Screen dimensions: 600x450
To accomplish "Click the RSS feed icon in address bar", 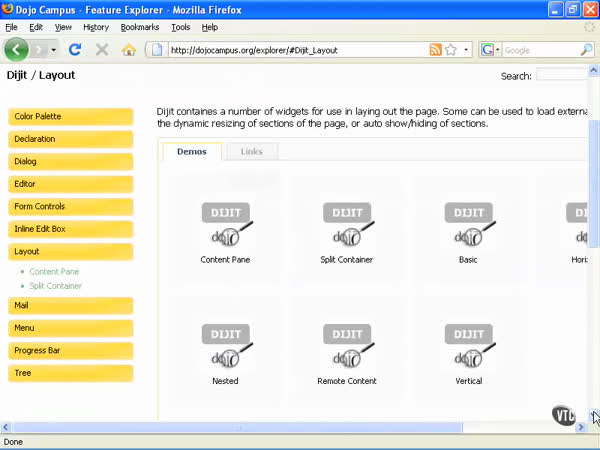I will [x=435, y=49].
